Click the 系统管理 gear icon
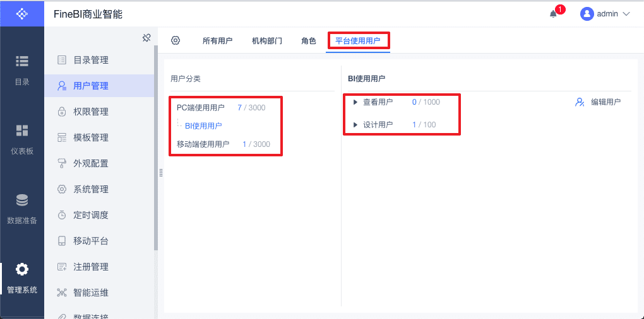The width and height of the screenshot is (644, 319). coord(62,189)
